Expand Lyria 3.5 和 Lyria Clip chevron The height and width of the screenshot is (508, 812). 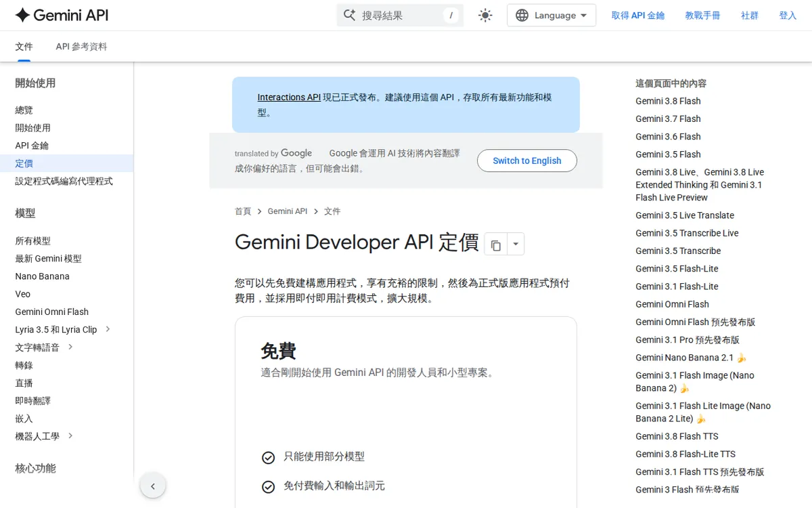pyautogui.click(x=108, y=329)
